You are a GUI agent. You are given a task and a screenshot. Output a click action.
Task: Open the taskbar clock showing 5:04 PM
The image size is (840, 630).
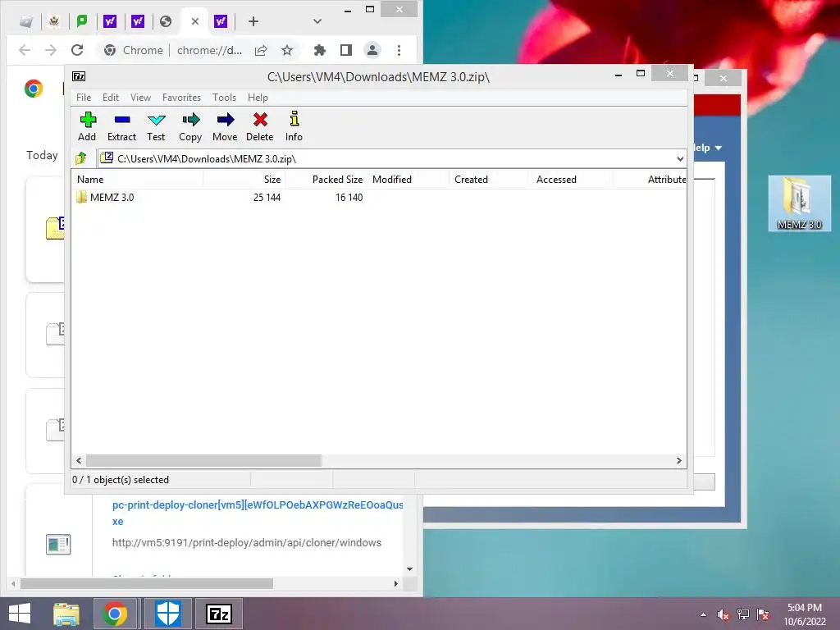805,614
